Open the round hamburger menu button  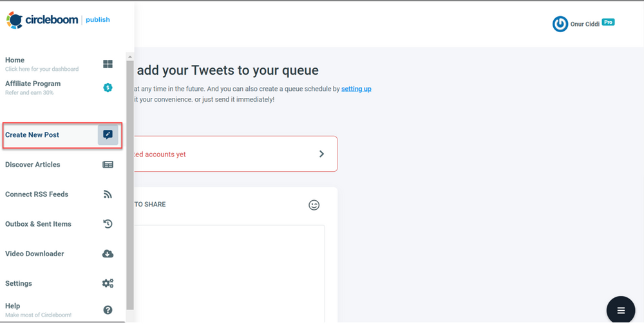click(621, 310)
